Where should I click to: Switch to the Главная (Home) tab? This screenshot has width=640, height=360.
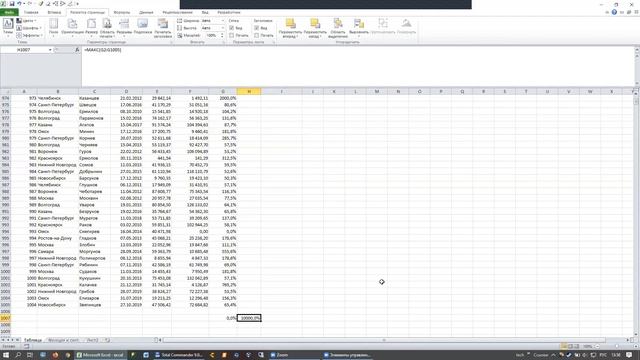(x=31, y=12)
